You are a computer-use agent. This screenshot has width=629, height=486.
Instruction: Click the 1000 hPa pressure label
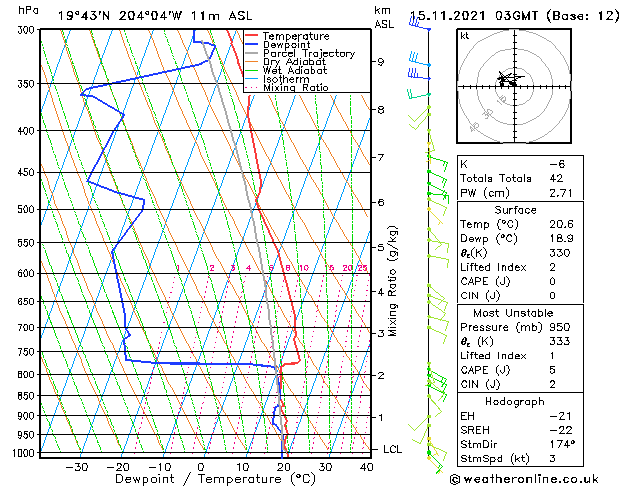[x=25, y=453]
